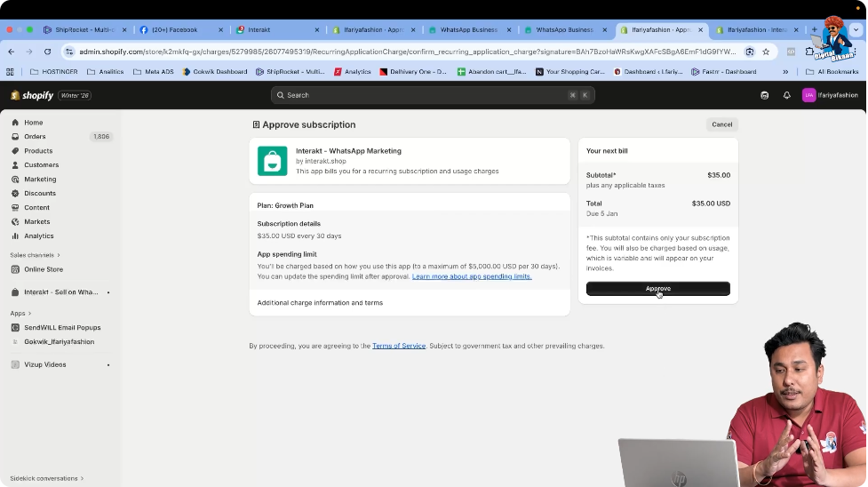Screen dimensions: 868x487
Task: Click the Total $35.00 USD amount
Action: tap(711, 204)
